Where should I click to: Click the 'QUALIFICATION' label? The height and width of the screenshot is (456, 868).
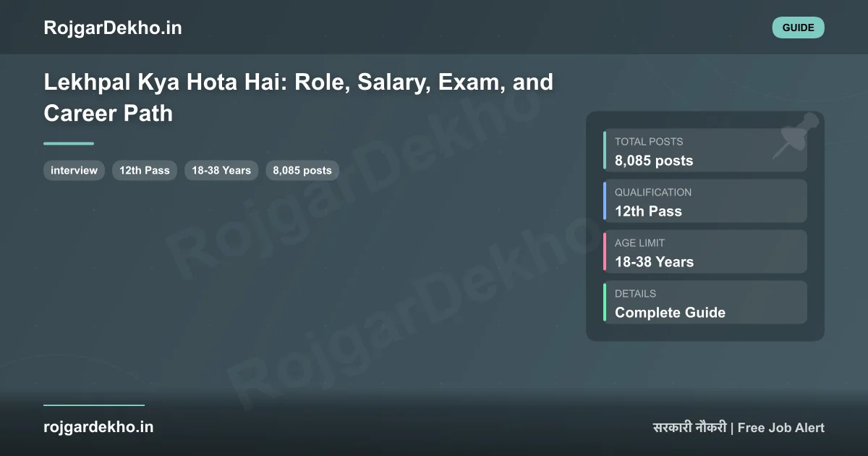click(653, 193)
